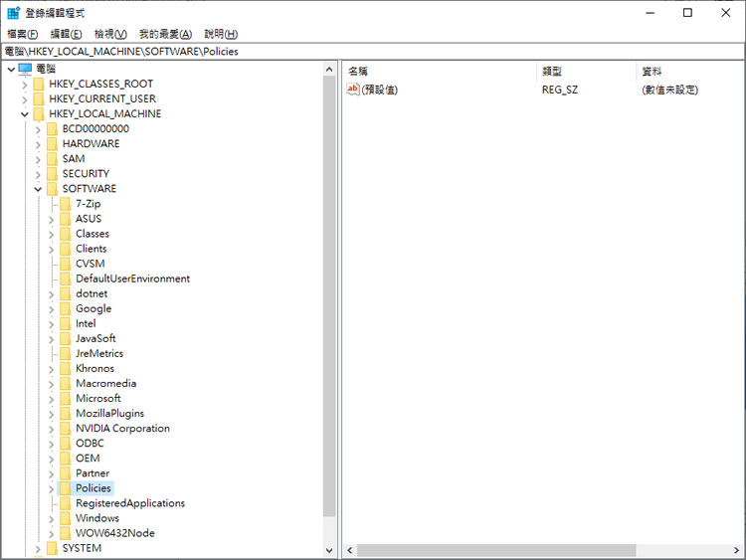Click the ASUS folder icon
The width and height of the screenshot is (746, 560).
click(x=66, y=219)
